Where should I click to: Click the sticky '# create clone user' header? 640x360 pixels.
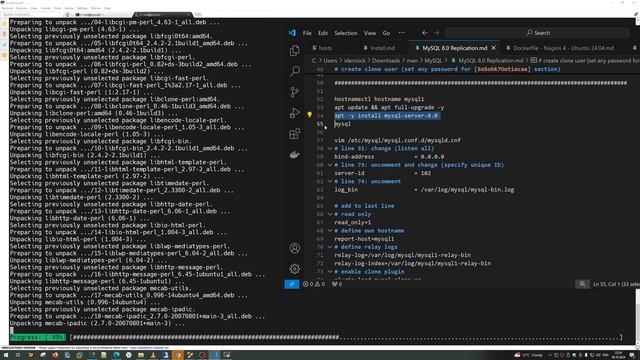(x=447, y=69)
